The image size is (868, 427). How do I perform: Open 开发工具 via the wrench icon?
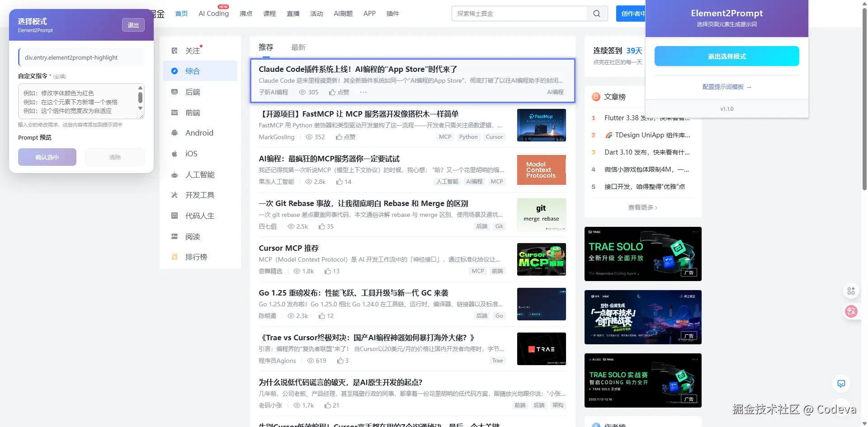tap(175, 195)
